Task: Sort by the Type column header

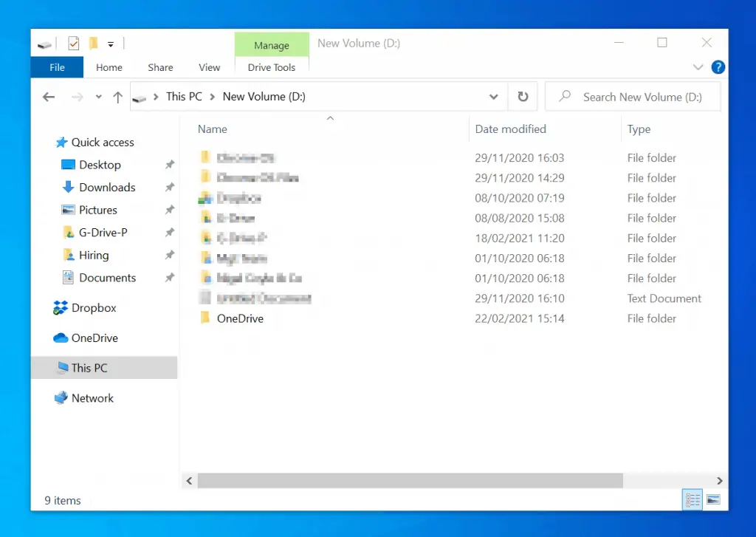Action: 639,129
